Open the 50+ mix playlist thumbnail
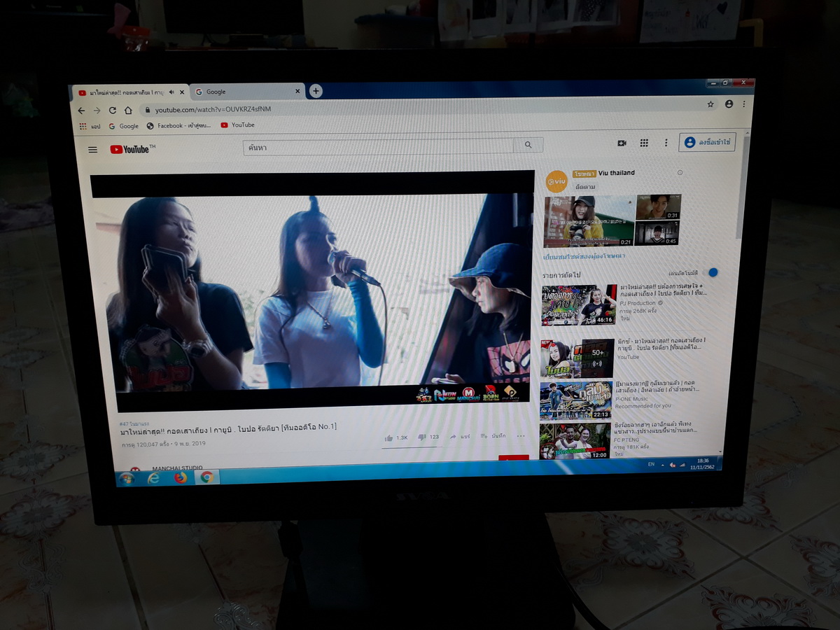The height and width of the screenshot is (630, 840). tap(577, 359)
